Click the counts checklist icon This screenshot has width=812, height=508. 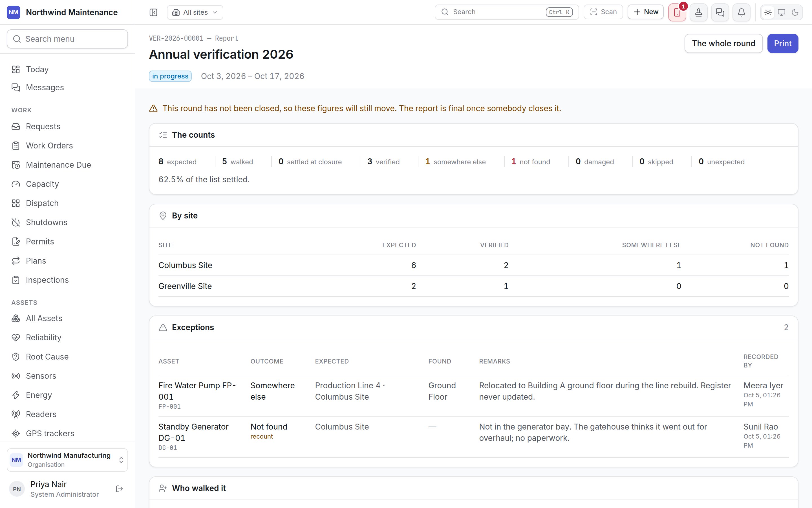(x=163, y=135)
